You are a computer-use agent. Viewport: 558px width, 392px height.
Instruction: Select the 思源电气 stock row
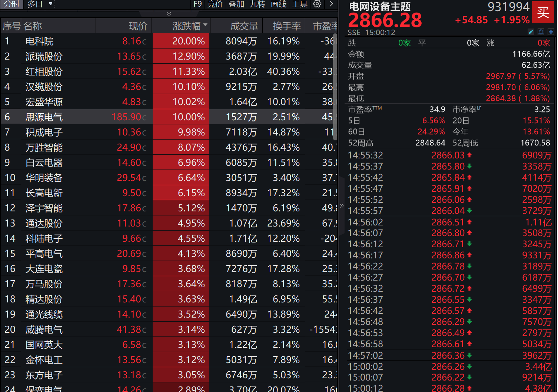pyautogui.click(x=169, y=117)
